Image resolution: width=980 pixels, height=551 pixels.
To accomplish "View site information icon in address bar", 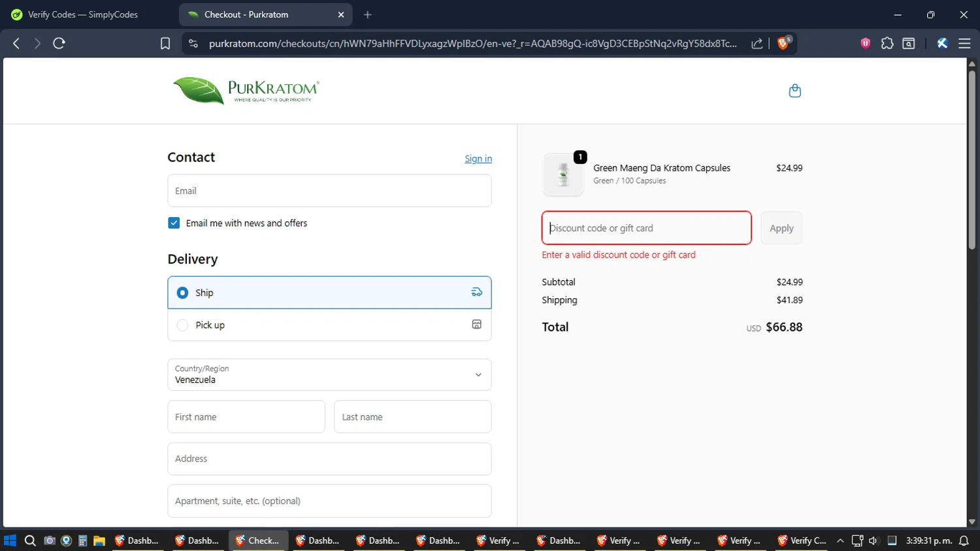I will click(193, 43).
